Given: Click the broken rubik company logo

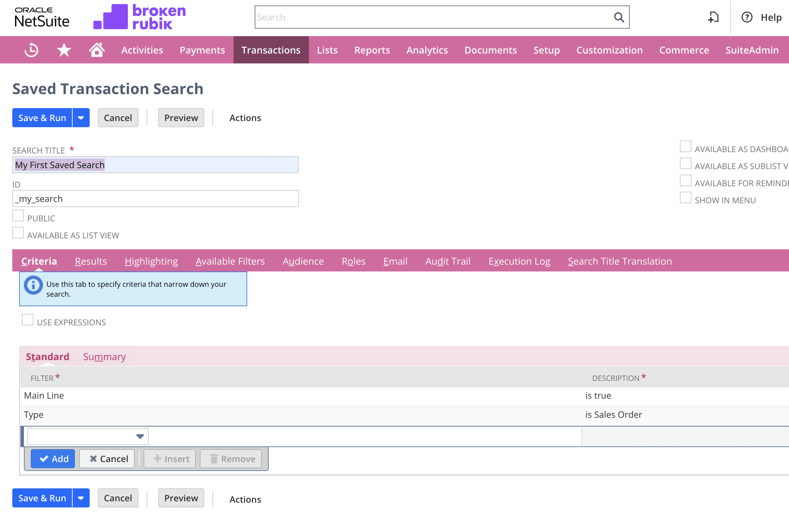Looking at the screenshot, I should (140, 17).
